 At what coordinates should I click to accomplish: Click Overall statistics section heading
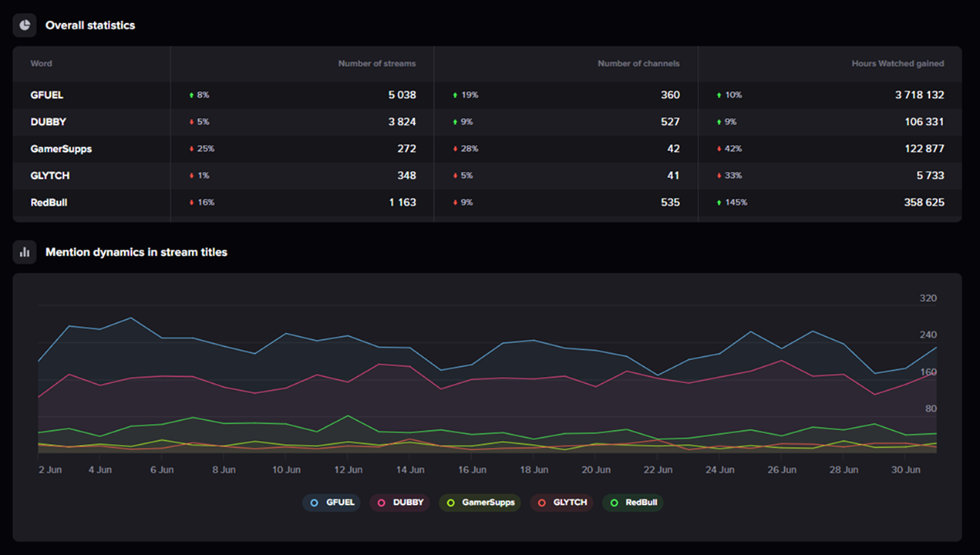point(90,25)
